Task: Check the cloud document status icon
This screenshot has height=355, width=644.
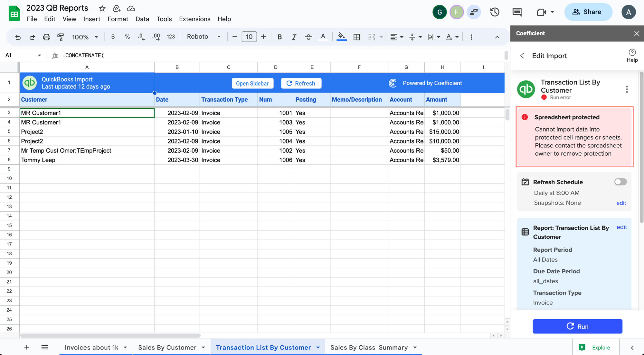Action: [x=131, y=8]
